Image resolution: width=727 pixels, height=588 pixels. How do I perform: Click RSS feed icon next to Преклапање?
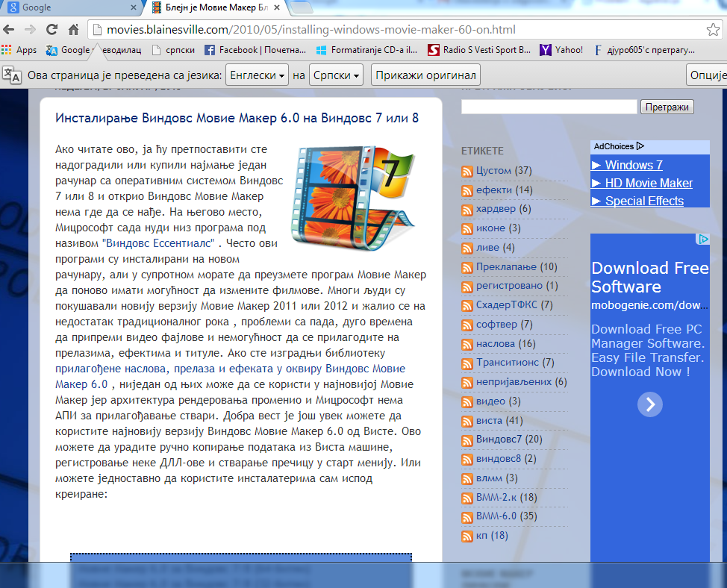click(467, 268)
